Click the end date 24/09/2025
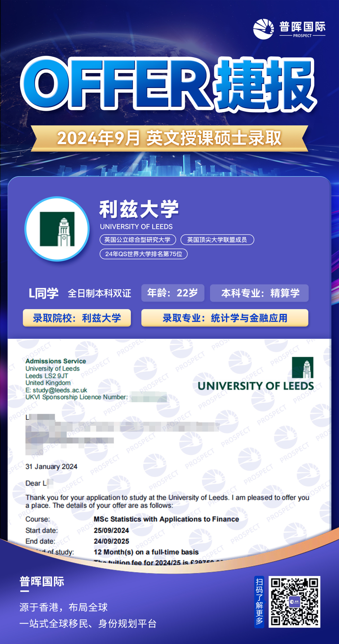The image size is (339, 644). click(111, 541)
